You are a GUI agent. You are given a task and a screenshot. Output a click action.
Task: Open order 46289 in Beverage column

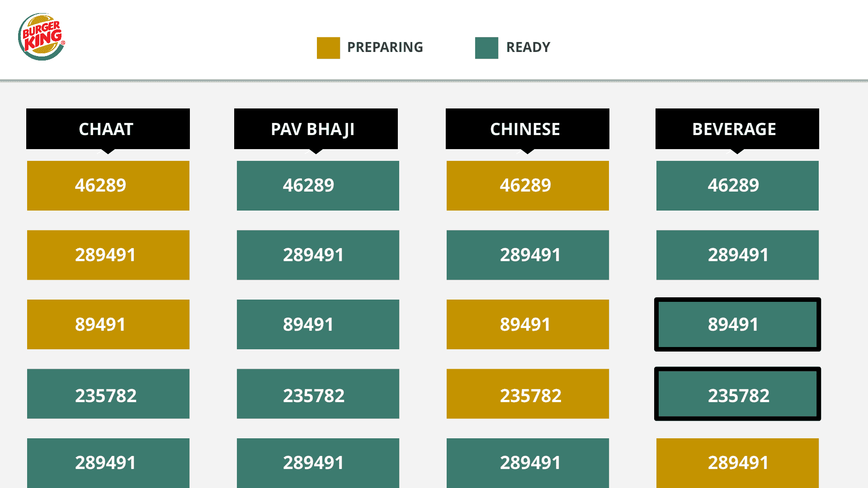point(737,186)
